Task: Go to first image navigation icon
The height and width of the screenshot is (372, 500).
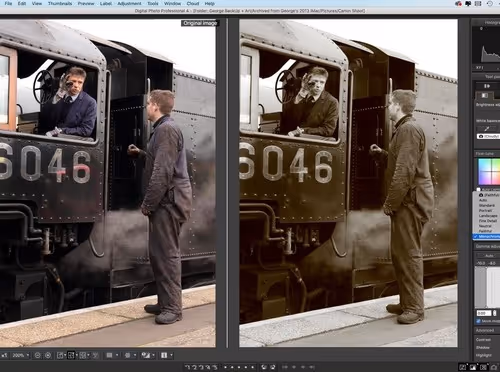Action: coord(285,367)
